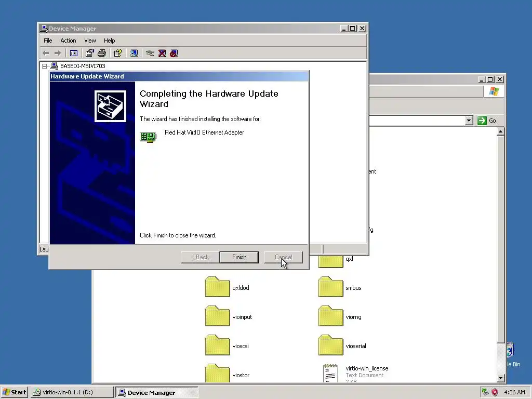Maximize the Explorer window behind
Screen dimensions: 532x399
[x=490, y=79]
